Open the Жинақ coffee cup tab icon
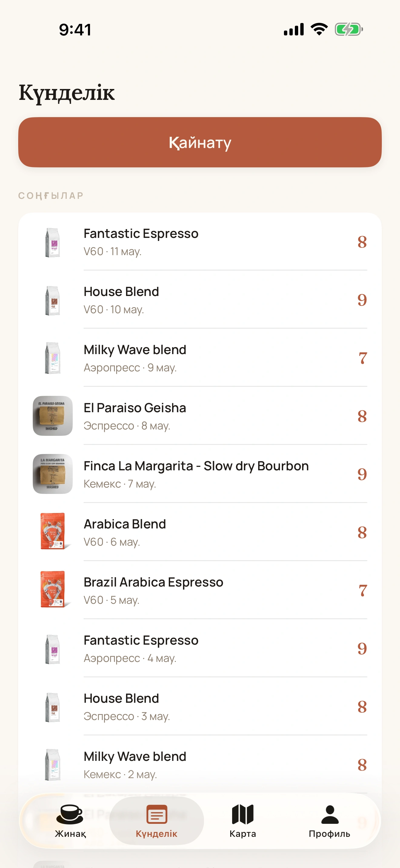Image resolution: width=400 pixels, height=868 pixels. point(70,814)
